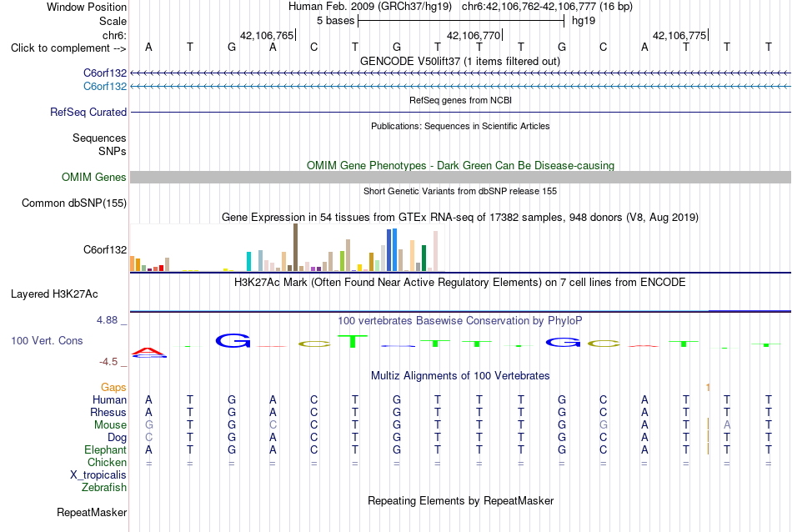Click the tall brown GTEx expression bar
The image size is (792, 532).
click(295, 248)
